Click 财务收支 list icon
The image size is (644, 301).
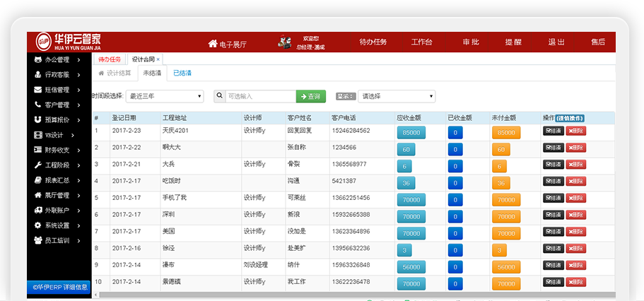point(37,150)
